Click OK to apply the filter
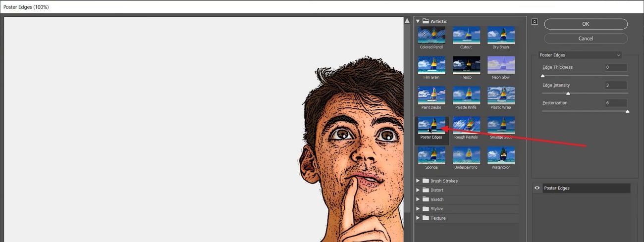This screenshot has height=242, width=644. [586, 24]
